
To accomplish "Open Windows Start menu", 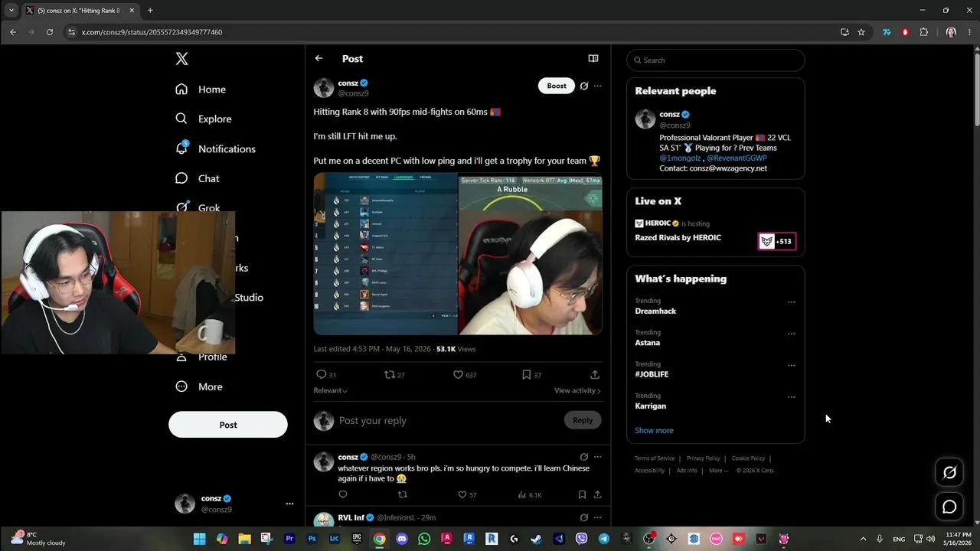I will (199, 539).
